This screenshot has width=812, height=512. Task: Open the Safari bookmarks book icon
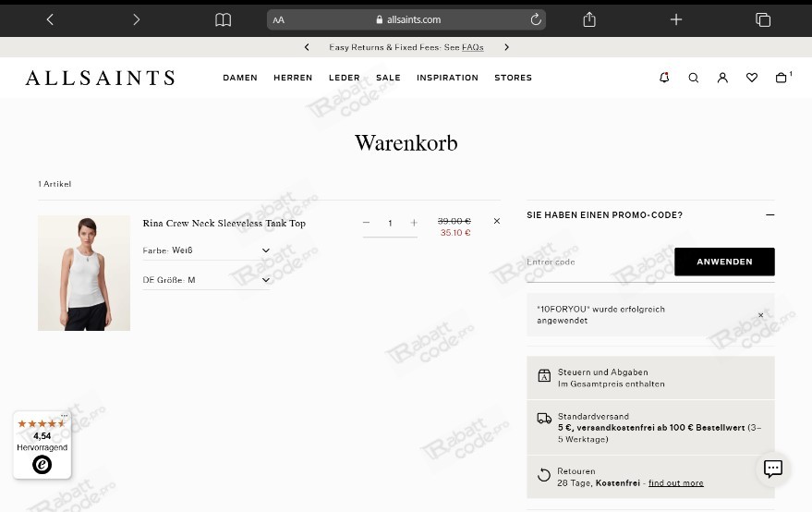(223, 19)
